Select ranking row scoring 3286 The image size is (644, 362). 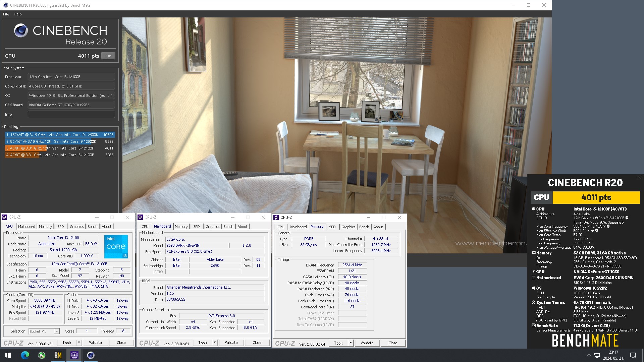point(60,155)
